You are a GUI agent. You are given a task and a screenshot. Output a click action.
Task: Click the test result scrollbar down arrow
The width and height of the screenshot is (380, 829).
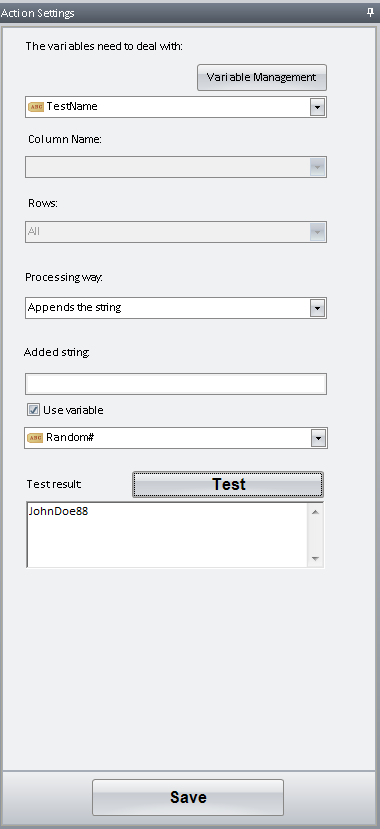tap(316, 558)
